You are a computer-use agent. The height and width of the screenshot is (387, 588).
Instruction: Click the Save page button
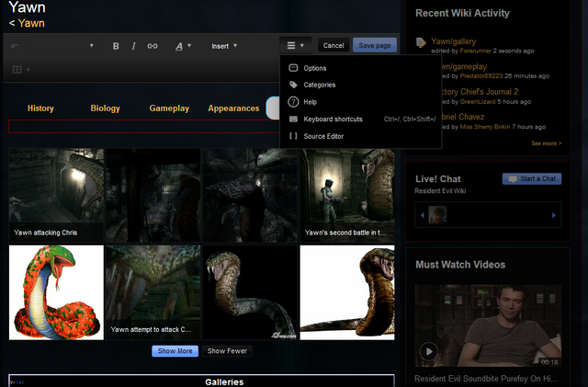pyautogui.click(x=375, y=45)
